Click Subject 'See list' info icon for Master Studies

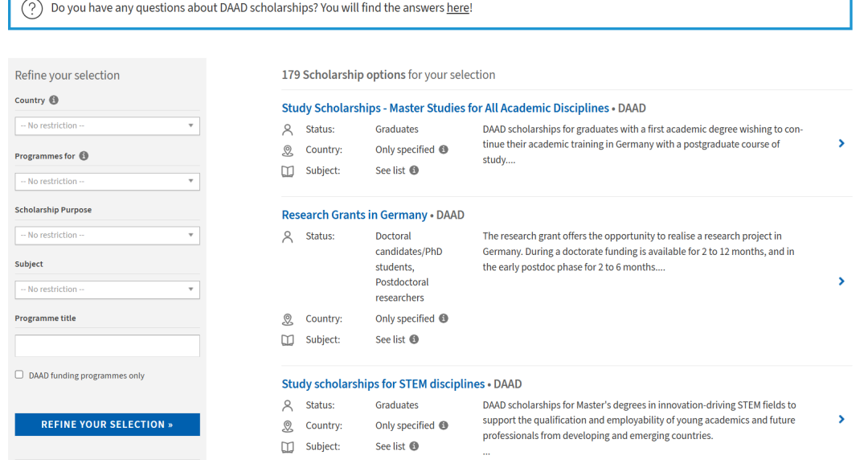pos(414,170)
